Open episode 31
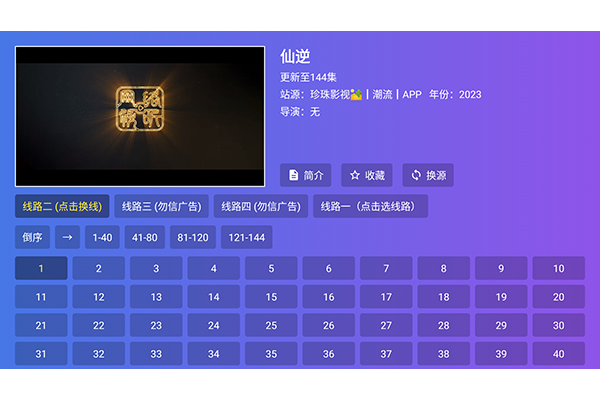The image size is (600, 400). coord(41,354)
